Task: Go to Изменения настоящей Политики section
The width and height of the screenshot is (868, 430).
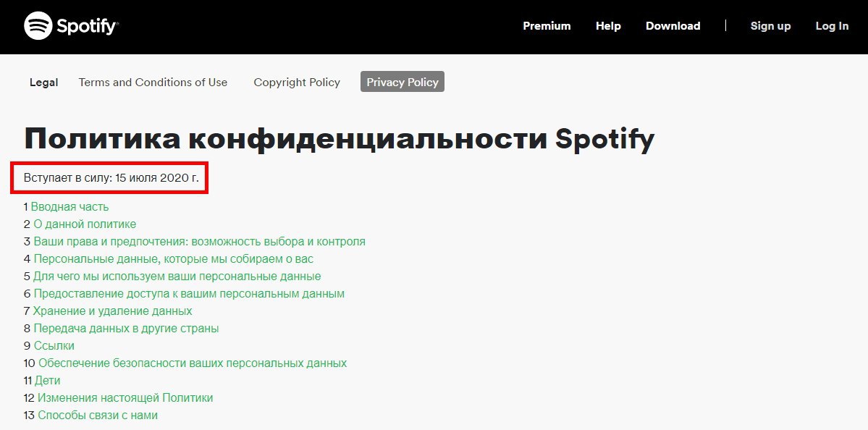Action: 125,398
